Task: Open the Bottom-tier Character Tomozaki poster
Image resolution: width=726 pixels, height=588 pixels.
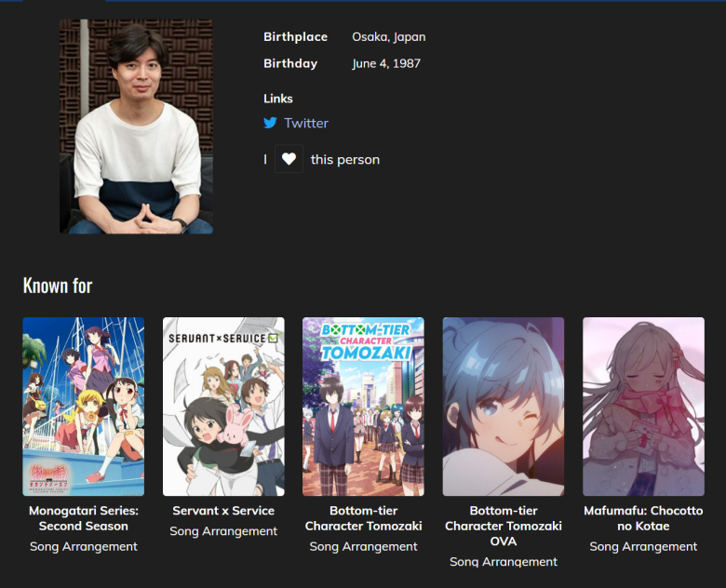Action: tap(363, 407)
